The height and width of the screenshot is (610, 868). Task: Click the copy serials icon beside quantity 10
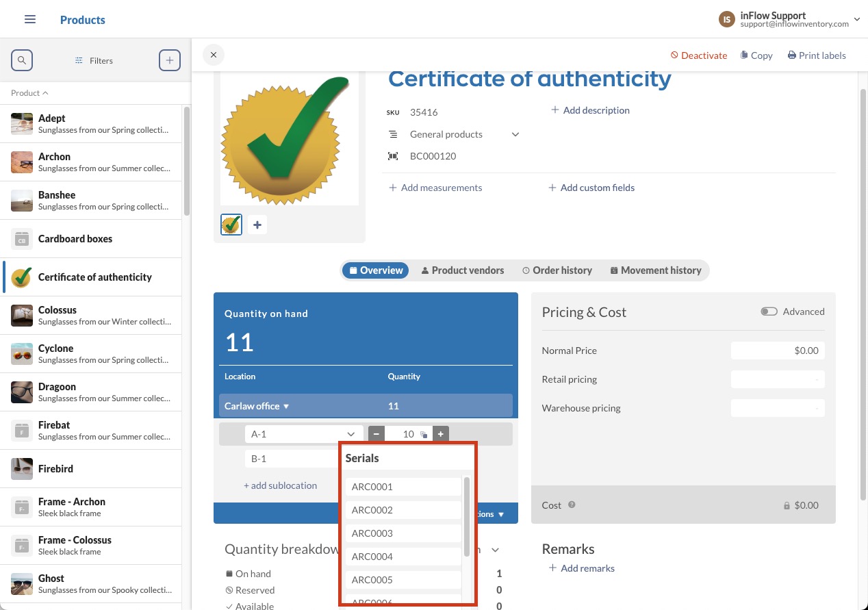click(x=424, y=433)
